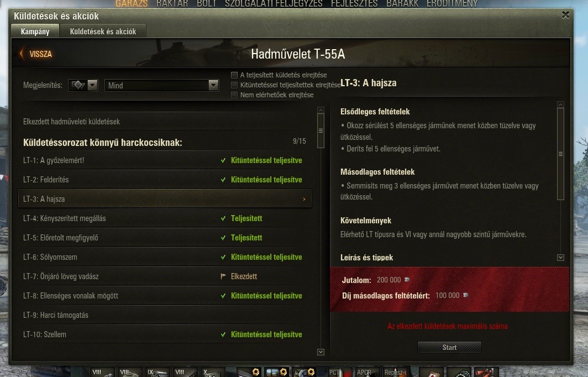Image resolution: width=588 pixels, height=377 pixels.
Task: Click the mission list scrollbar handle
Action: (321, 130)
